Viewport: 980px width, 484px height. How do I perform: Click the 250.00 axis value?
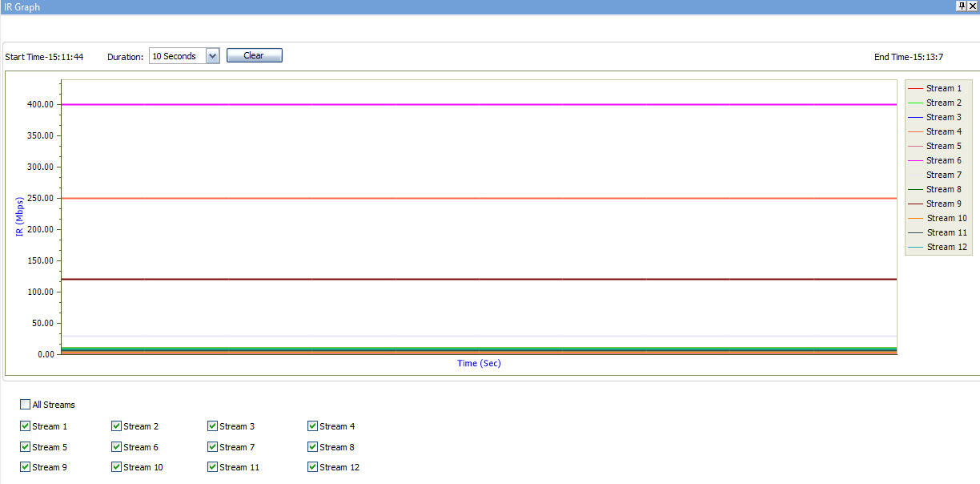[x=40, y=198]
